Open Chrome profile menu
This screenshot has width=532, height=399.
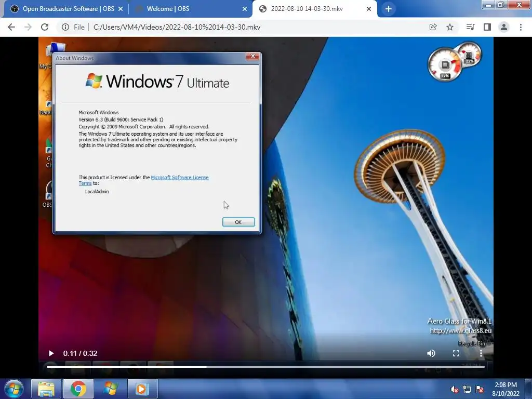504,27
